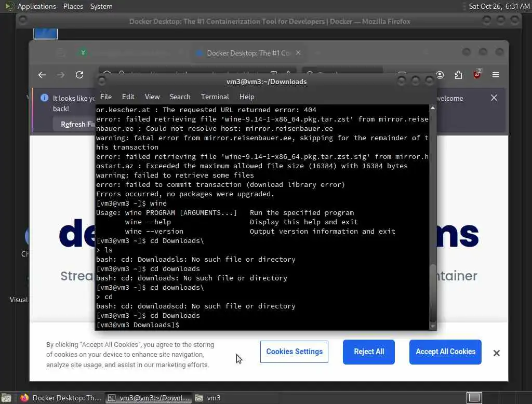Click Reject All cookies button

[x=369, y=352]
